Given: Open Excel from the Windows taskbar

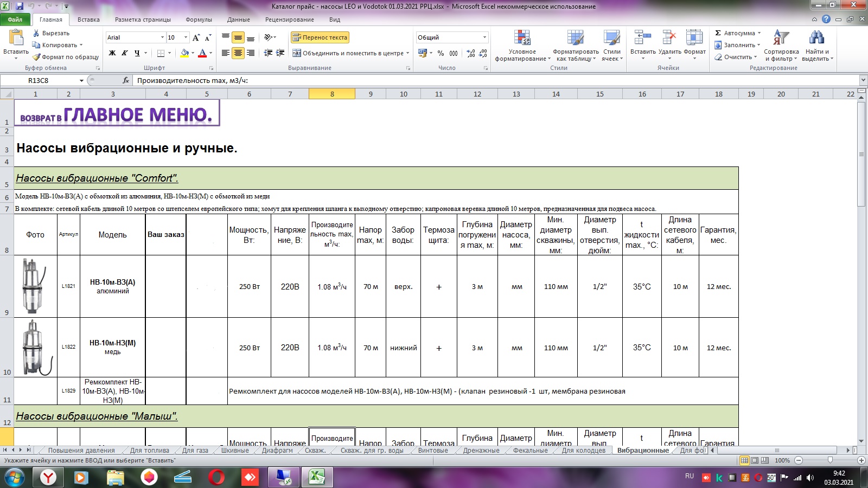Looking at the screenshot, I should [317, 477].
